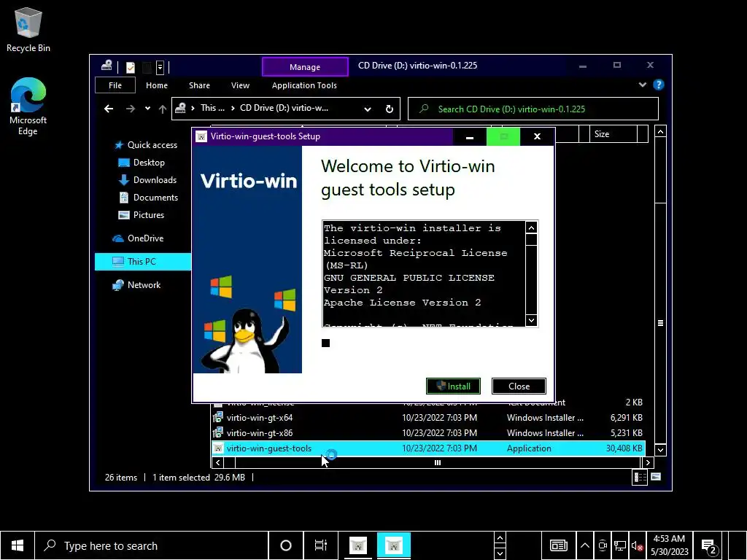
Task: Click the virtio-win-gt-x64 installer icon
Action: 217,418
